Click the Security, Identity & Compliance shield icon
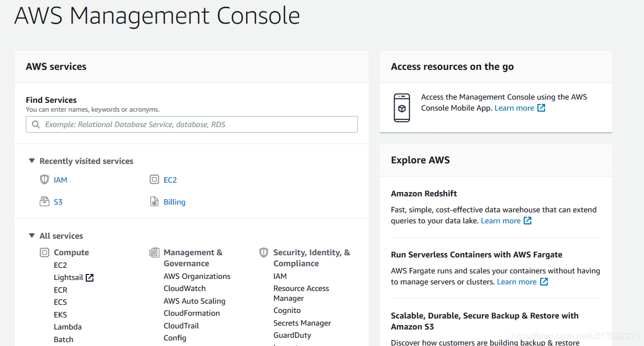This screenshot has height=346, width=644. (x=264, y=252)
